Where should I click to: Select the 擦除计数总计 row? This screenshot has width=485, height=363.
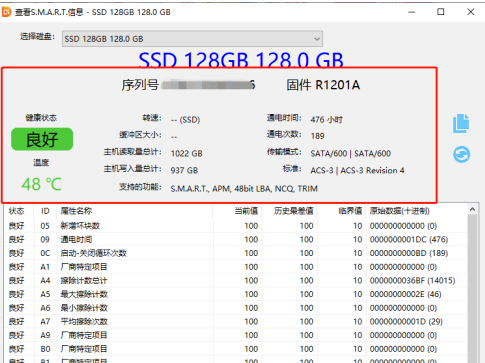(235, 281)
